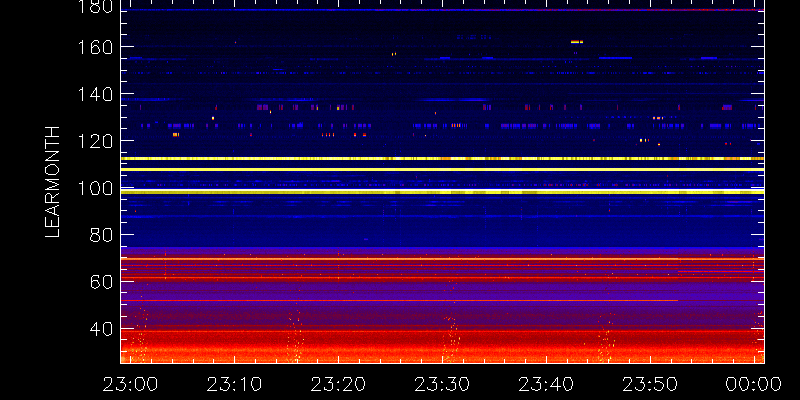Click the 00:00 time axis label
Image resolution: width=800 pixels, height=400 pixels.
754,384
